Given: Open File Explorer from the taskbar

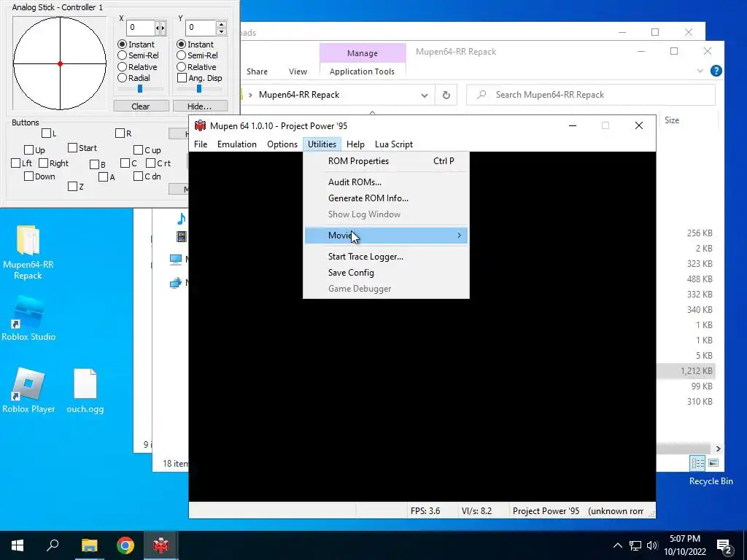Looking at the screenshot, I should pos(89,545).
